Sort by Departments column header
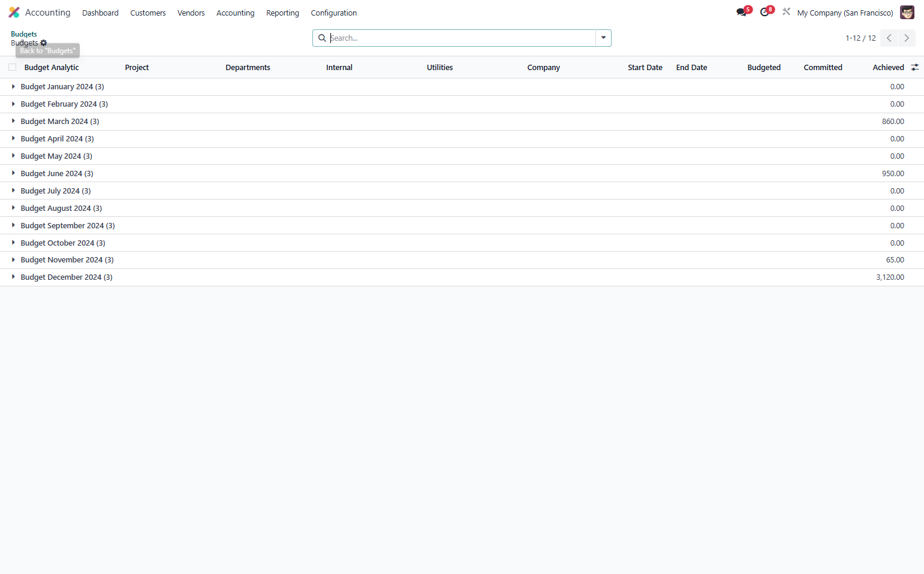 pyautogui.click(x=248, y=68)
